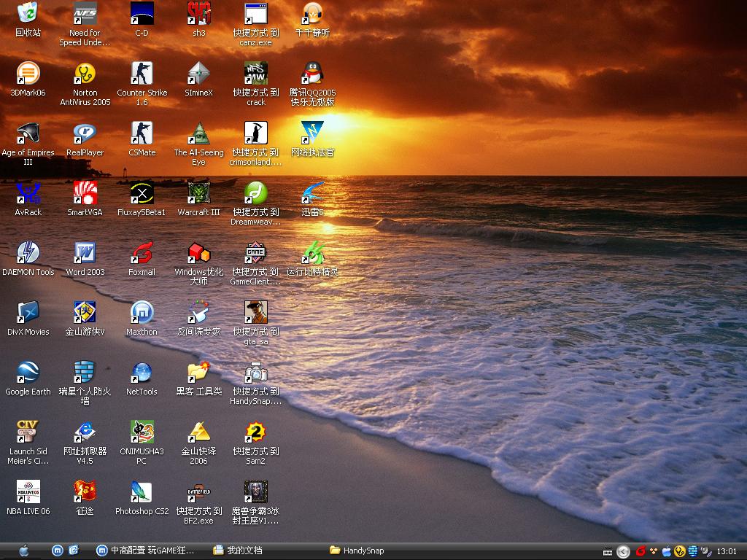Open the RealPlayer desktop icon
Image resolution: width=747 pixels, height=560 pixels.
[85, 133]
